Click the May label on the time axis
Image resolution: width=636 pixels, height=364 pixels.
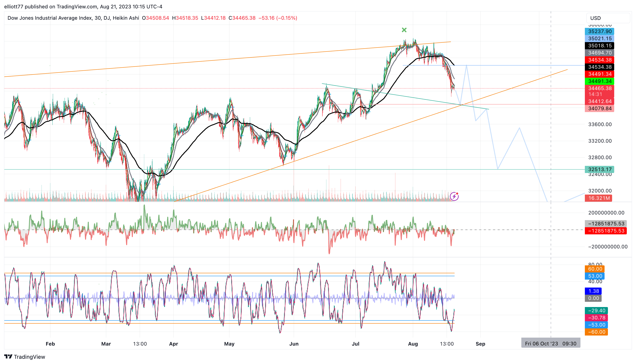click(x=229, y=344)
